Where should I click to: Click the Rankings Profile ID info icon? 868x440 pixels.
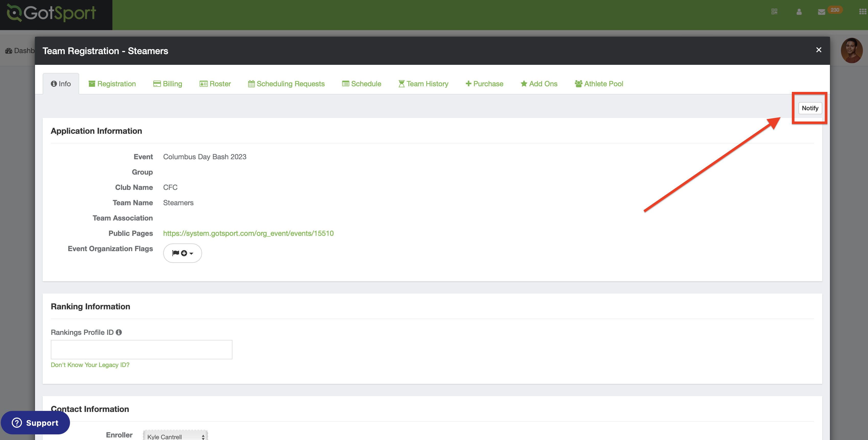point(119,332)
